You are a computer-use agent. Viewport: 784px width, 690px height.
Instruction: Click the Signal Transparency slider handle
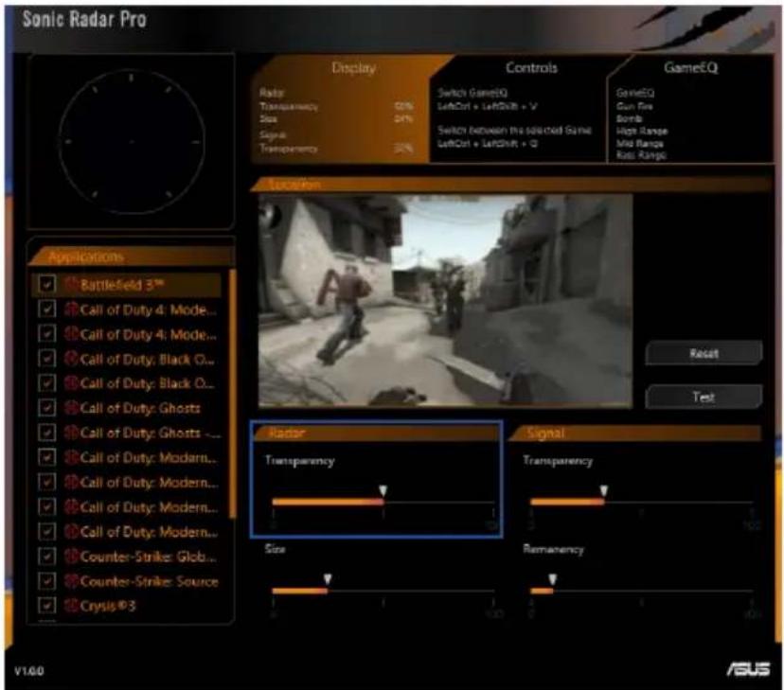click(604, 490)
